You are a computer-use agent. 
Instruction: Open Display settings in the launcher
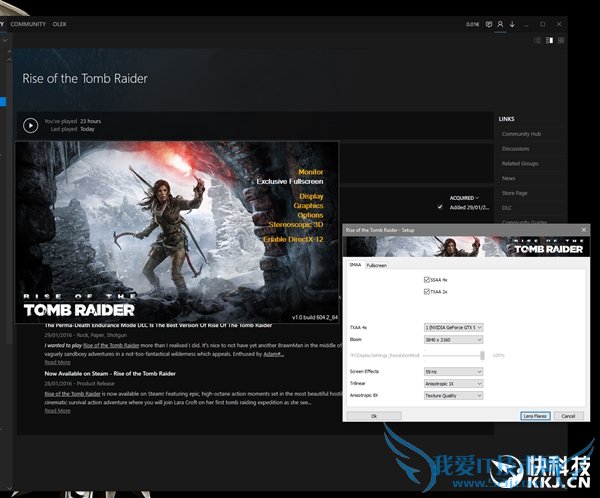tap(311, 196)
